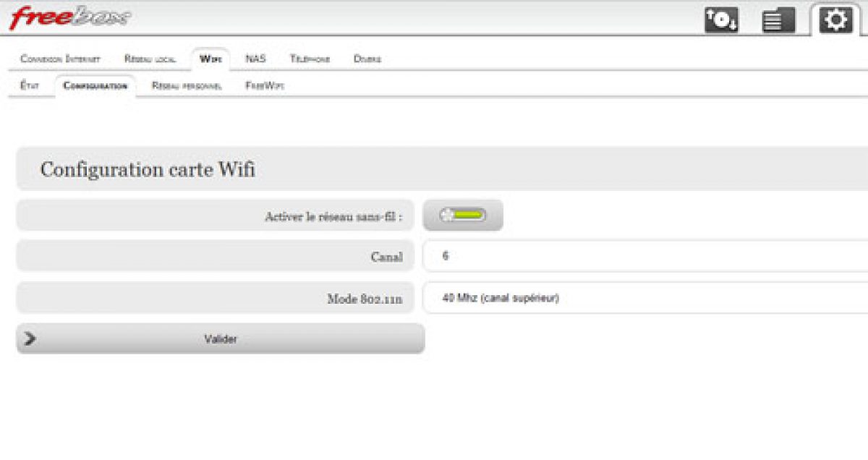
Task: Open the settings gear icon
Action: 835,20
